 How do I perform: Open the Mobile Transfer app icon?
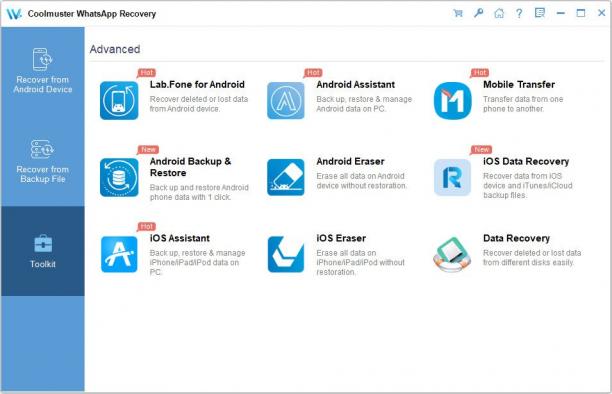(452, 100)
